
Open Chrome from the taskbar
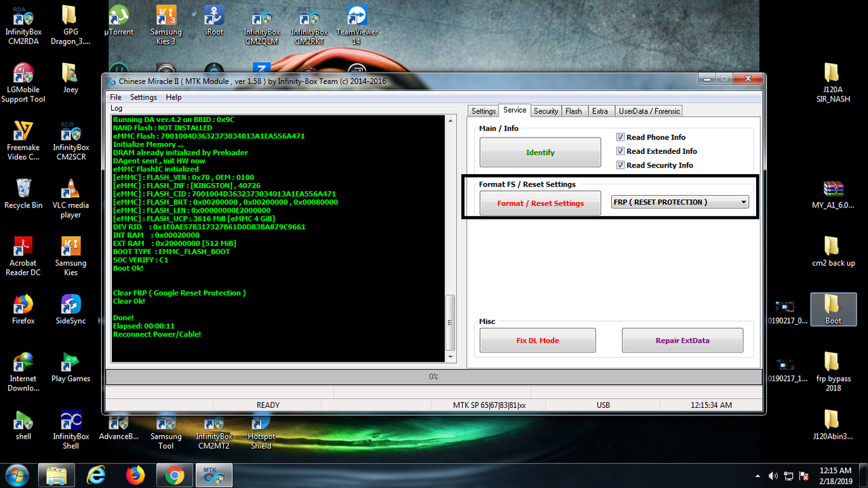[x=174, y=476]
